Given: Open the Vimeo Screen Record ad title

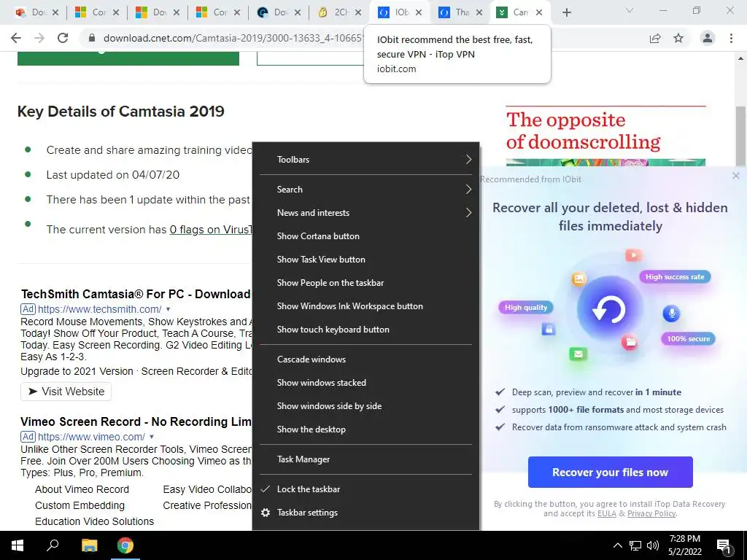Looking at the screenshot, I should tap(136, 421).
